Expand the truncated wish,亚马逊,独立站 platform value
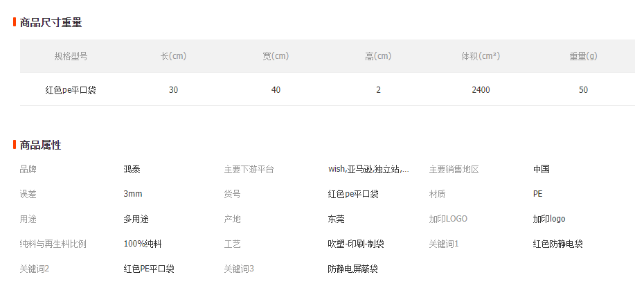The image size is (644, 286). (x=368, y=169)
